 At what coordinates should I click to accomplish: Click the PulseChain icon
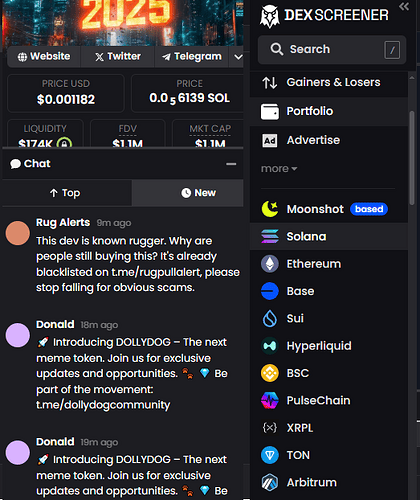[270, 400]
